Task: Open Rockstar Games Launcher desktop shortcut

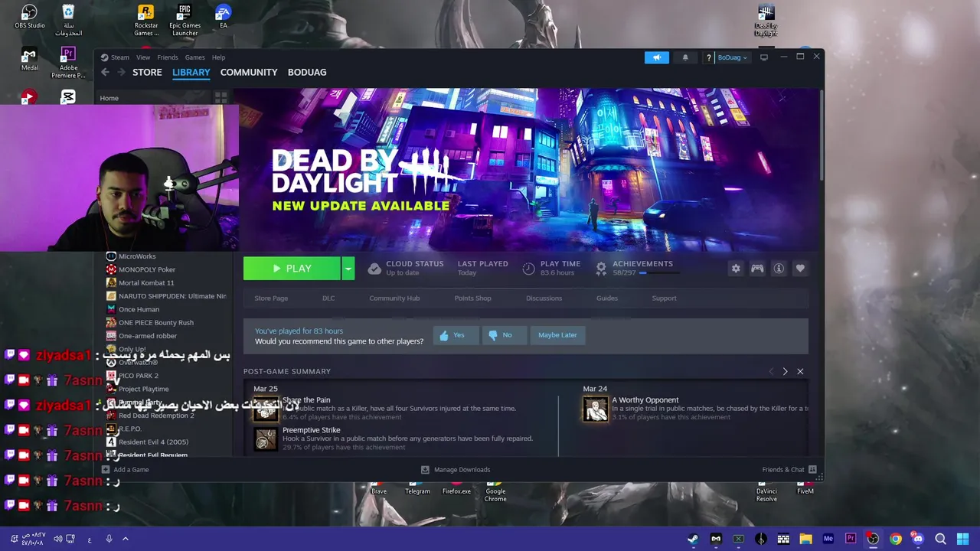Action: [x=146, y=20]
